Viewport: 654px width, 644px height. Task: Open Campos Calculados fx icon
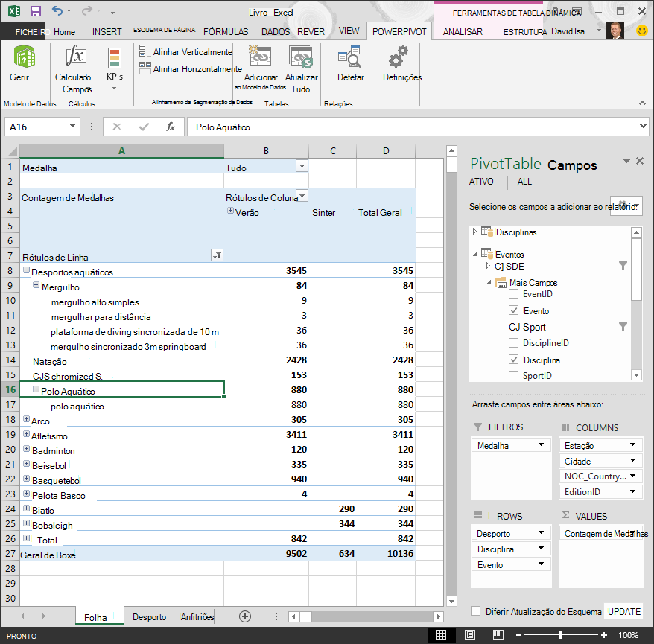pos(76,55)
